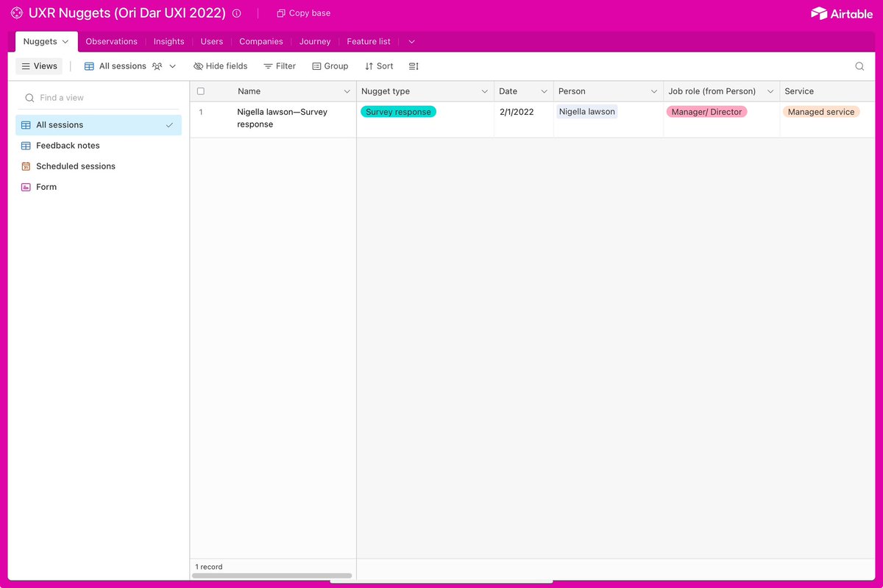
Task: Open the Sort options
Action: tap(379, 66)
